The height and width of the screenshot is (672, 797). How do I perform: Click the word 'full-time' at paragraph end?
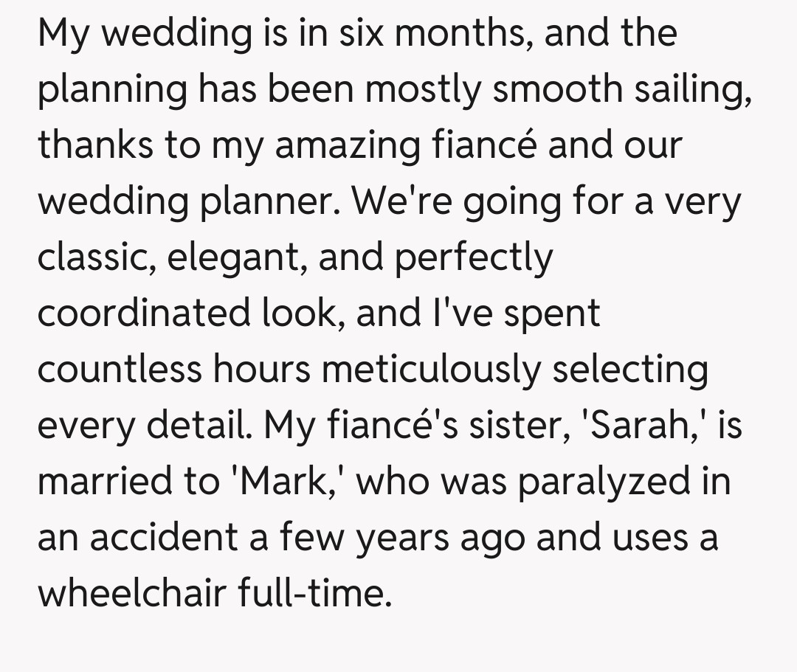[x=313, y=593]
